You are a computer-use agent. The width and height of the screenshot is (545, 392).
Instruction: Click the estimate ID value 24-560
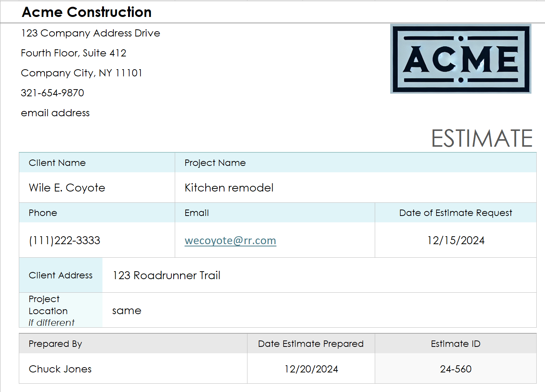(x=456, y=369)
